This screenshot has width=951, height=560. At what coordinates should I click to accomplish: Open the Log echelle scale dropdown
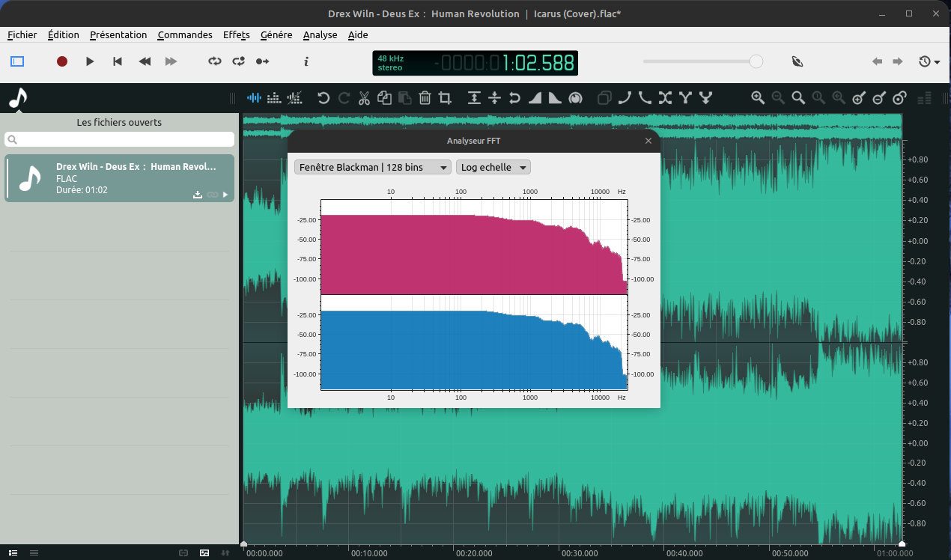click(493, 167)
